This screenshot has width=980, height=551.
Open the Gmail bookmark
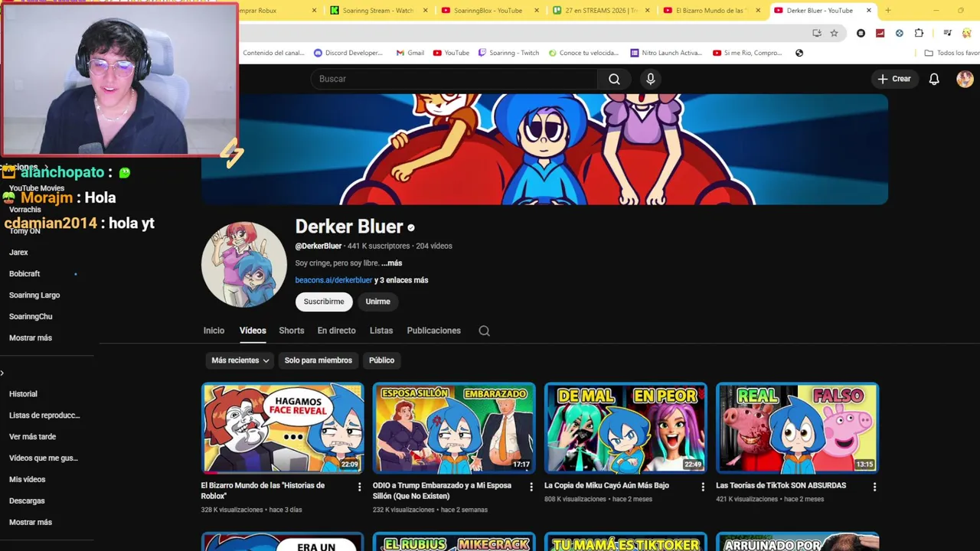pyautogui.click(x=410, y=53)
